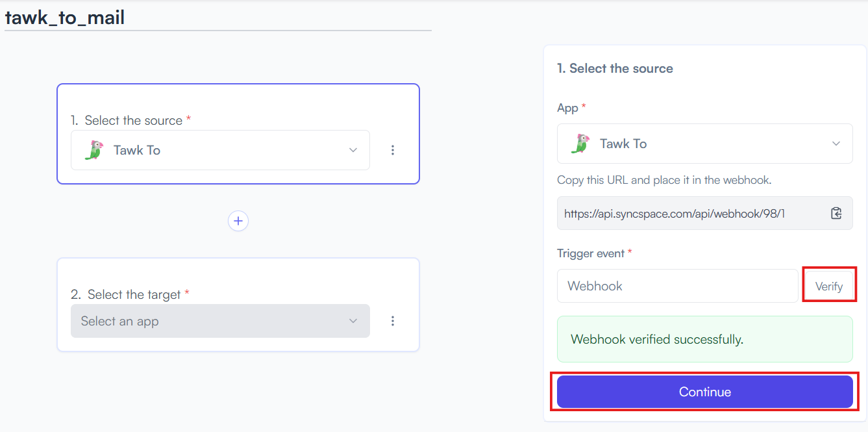Image resolution: width=868 pixels, height=432 pixels.
Task: Continue to the next step
Action: 705,392
